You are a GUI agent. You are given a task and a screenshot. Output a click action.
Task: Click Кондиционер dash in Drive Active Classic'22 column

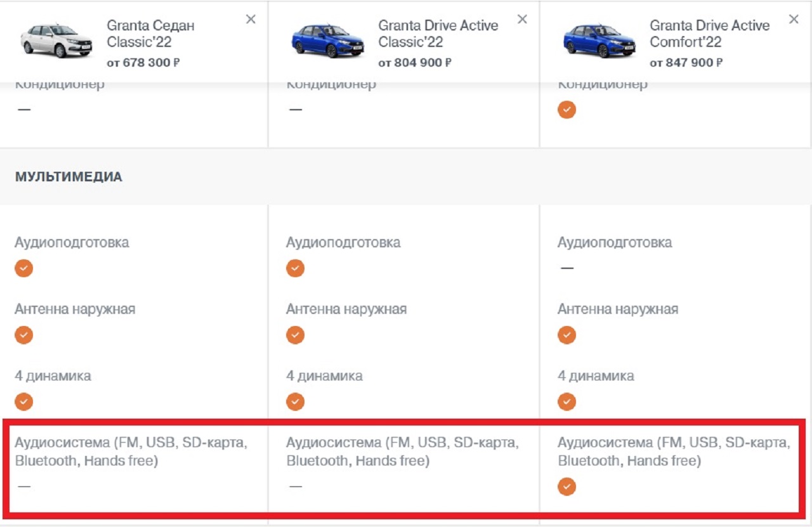pyautogui.click(x=296, y=110)
